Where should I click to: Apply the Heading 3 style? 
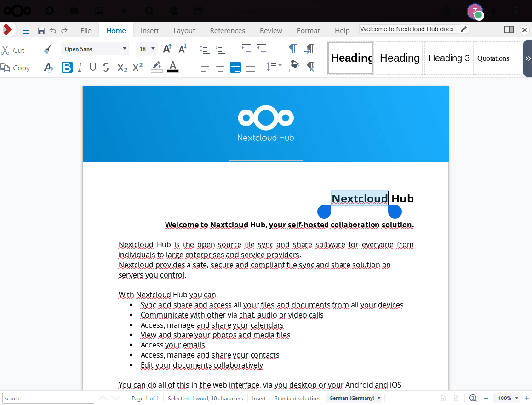click(x=448, y=58)
